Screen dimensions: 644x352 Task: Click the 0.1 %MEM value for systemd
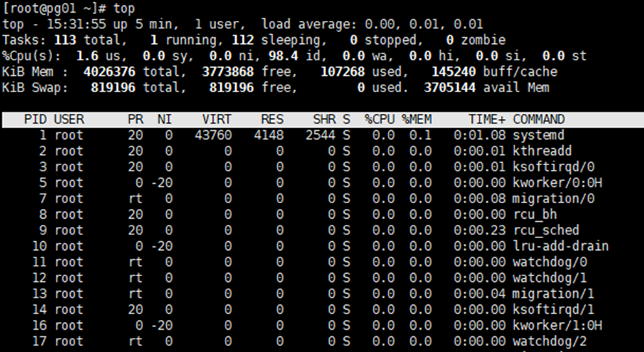coord(420,135)
